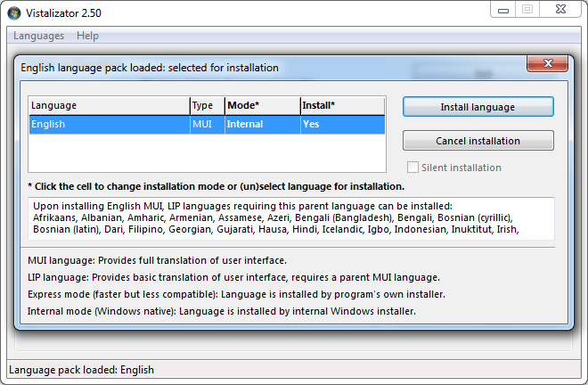
Task: Click the Vistalizator globe app icon
Action: pos(14,13)
